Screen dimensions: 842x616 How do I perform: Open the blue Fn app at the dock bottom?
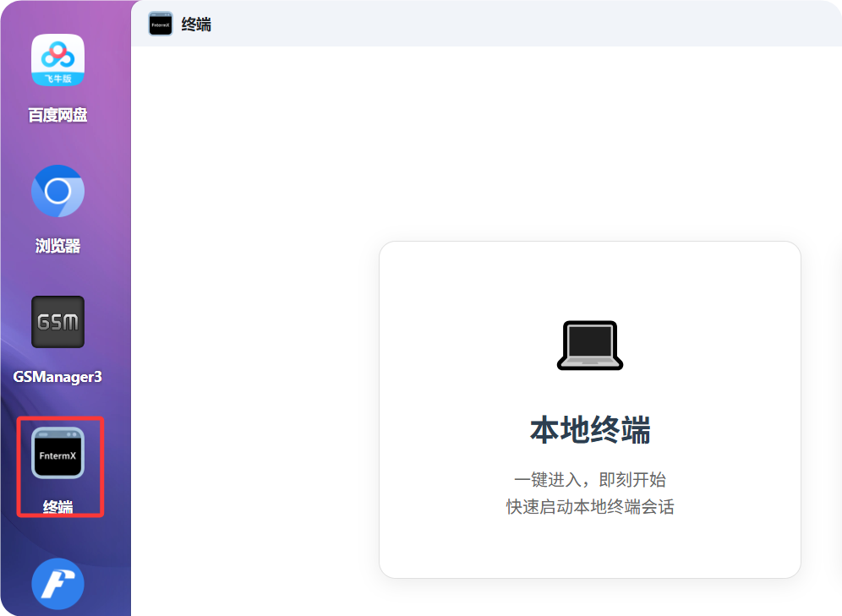tap(57, 583)
